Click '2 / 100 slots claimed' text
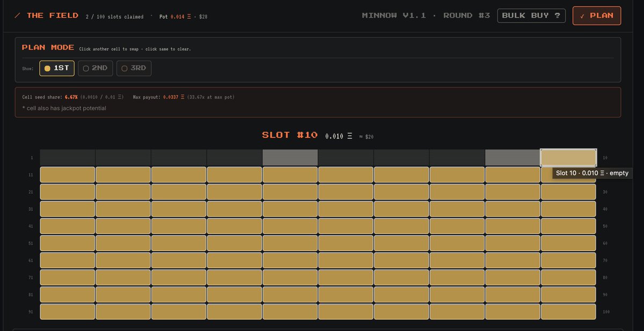 (x=114, y=17)
